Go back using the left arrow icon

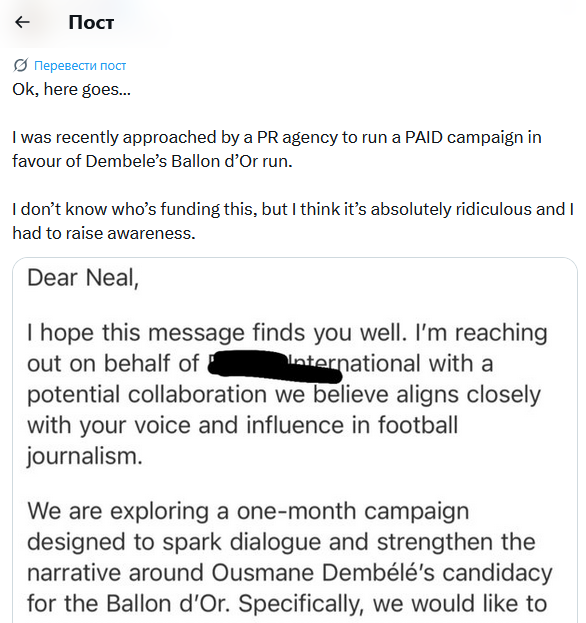(x=22, y=22)
